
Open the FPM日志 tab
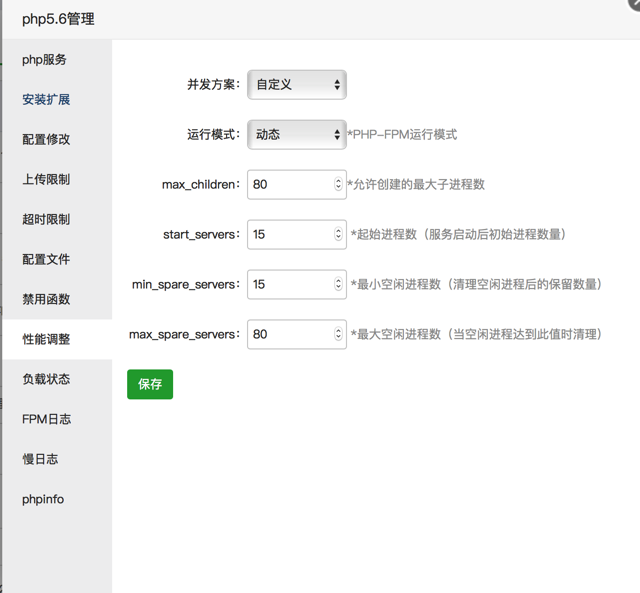click(x=46, y=420)
